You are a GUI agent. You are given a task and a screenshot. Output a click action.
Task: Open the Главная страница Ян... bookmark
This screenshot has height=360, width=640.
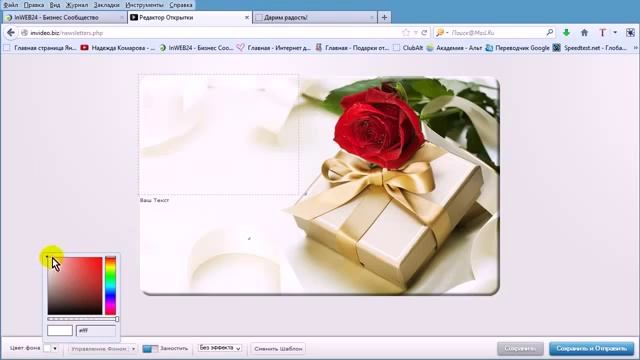click(x=40, y=48)
